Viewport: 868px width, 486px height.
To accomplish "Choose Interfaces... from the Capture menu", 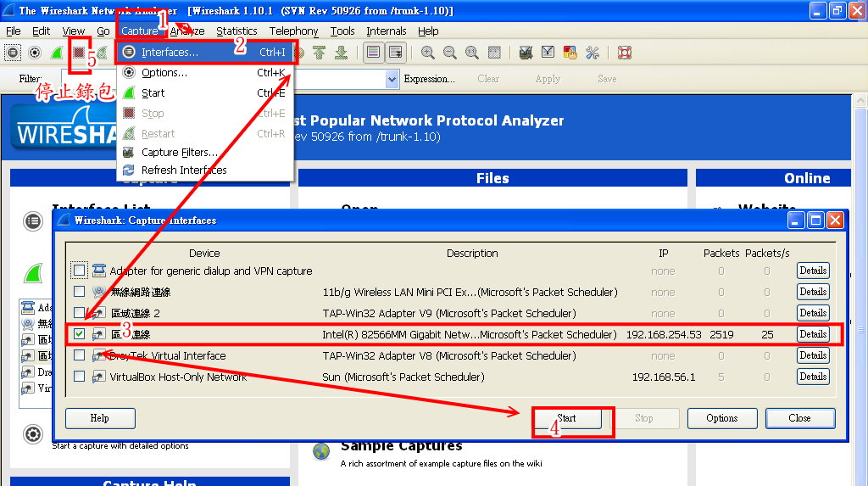I will tap(170, 53).
